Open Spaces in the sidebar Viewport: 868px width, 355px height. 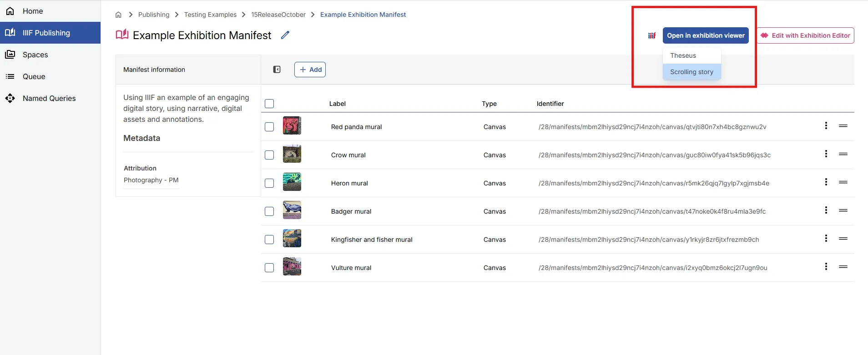(50, 55)
